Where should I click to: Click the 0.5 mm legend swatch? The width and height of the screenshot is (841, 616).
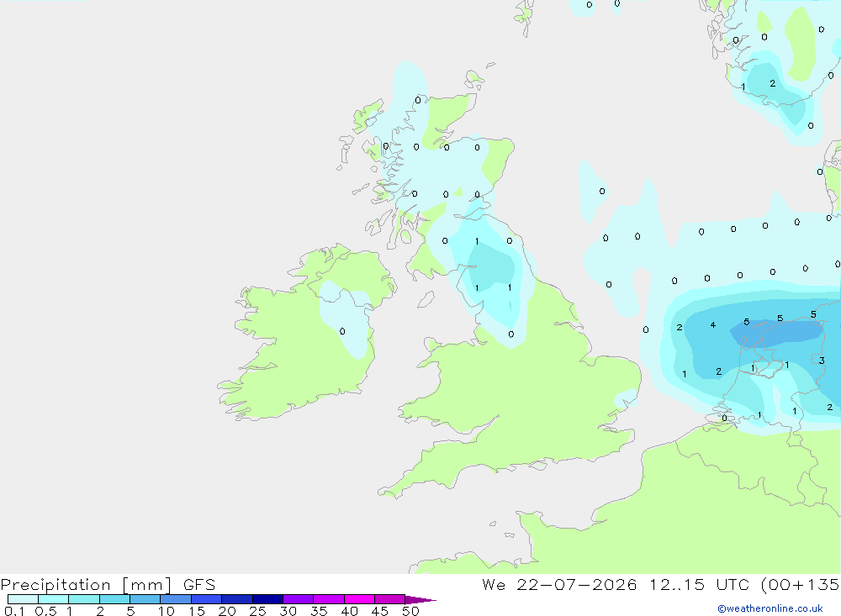54,599
